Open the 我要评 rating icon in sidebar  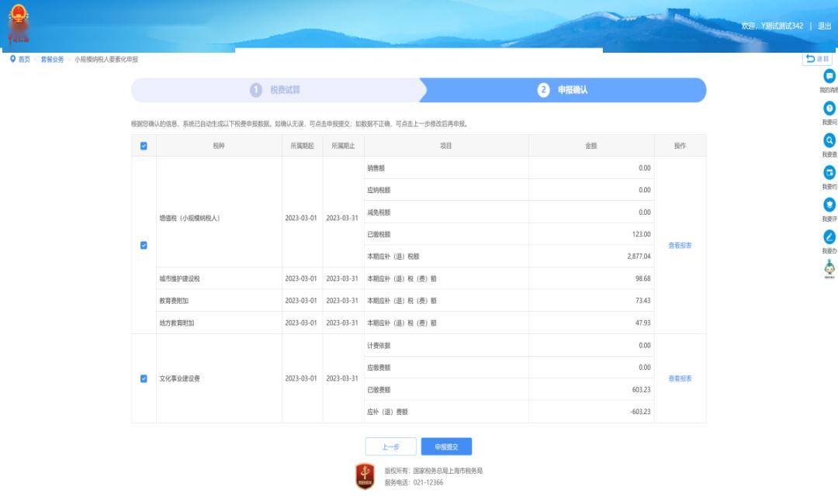829,205
